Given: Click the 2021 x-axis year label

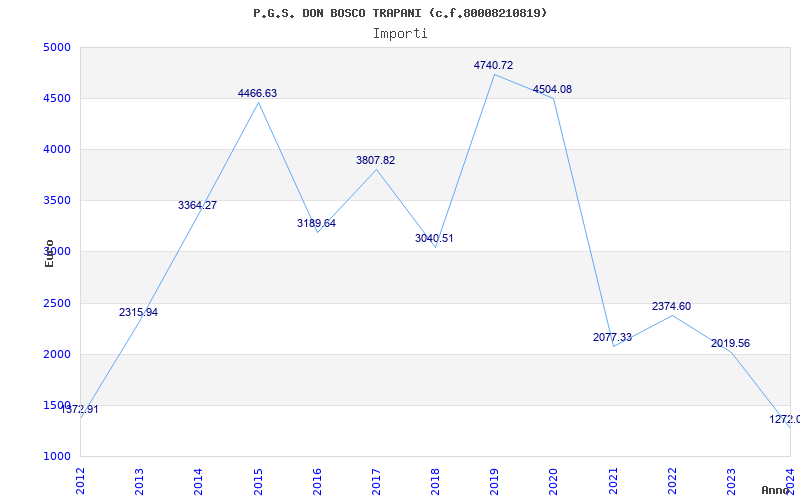Looking at the screenshot, I should [613, 481].
